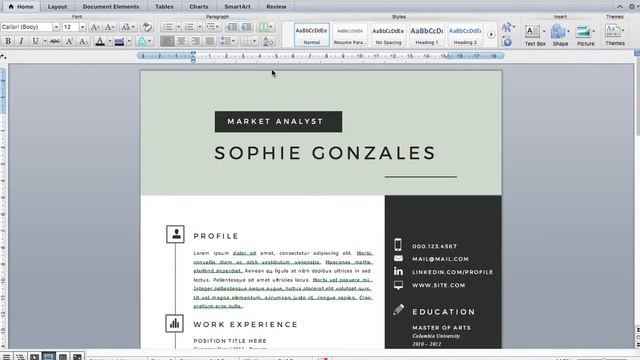The height and width of the screenshot is (360, 640).
Task: Clear formatting with eraser icon
Action: pyautogui.click(x=147, y=27)
